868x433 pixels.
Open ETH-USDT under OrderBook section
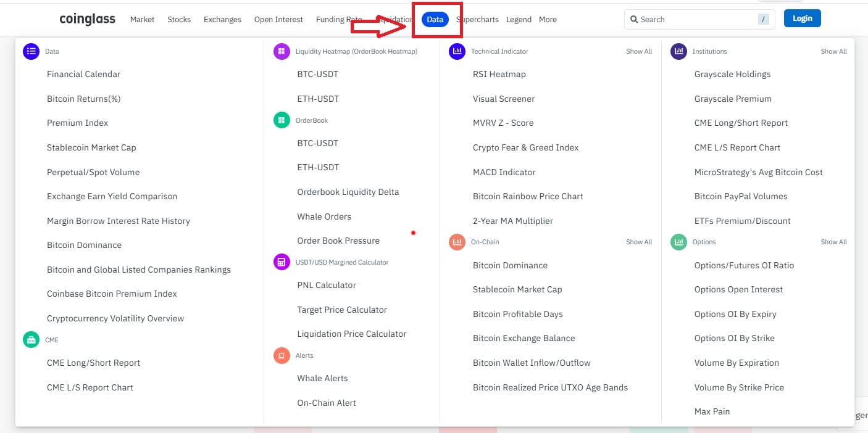318,167
